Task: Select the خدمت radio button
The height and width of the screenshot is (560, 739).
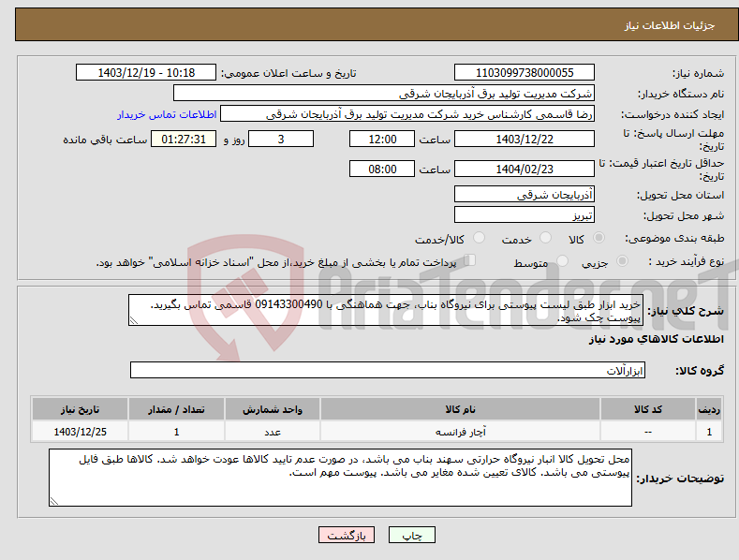Action: [545, 238]
